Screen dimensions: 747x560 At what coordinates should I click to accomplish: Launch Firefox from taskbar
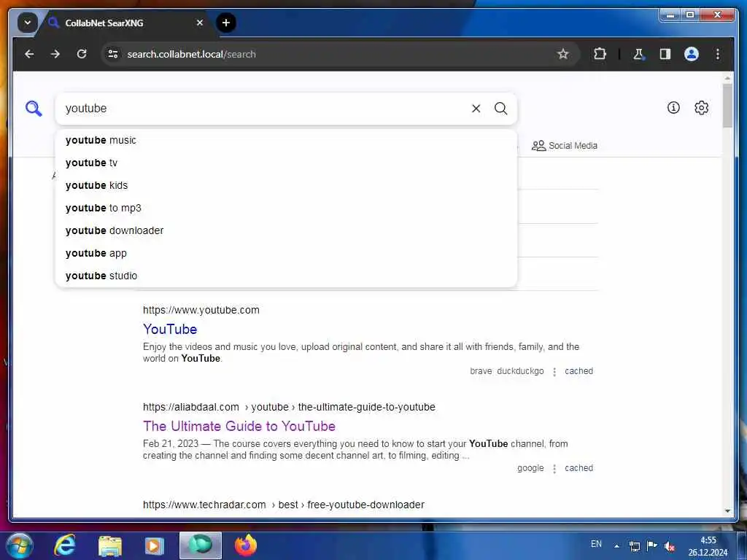(246, 545)
